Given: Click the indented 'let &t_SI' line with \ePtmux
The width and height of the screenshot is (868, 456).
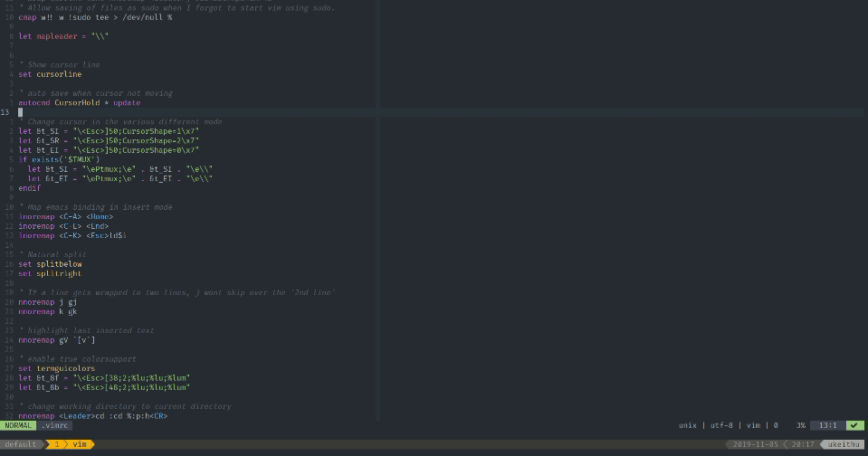Looking at the screenshot, I should point(120,169).
